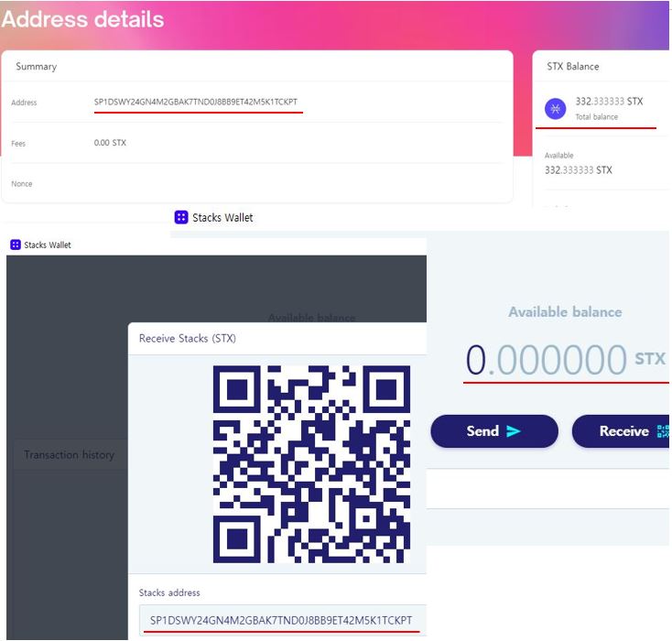Click the Stacks address label
The height and width of the screenshot is (641, 672).
tap(169, 592)
